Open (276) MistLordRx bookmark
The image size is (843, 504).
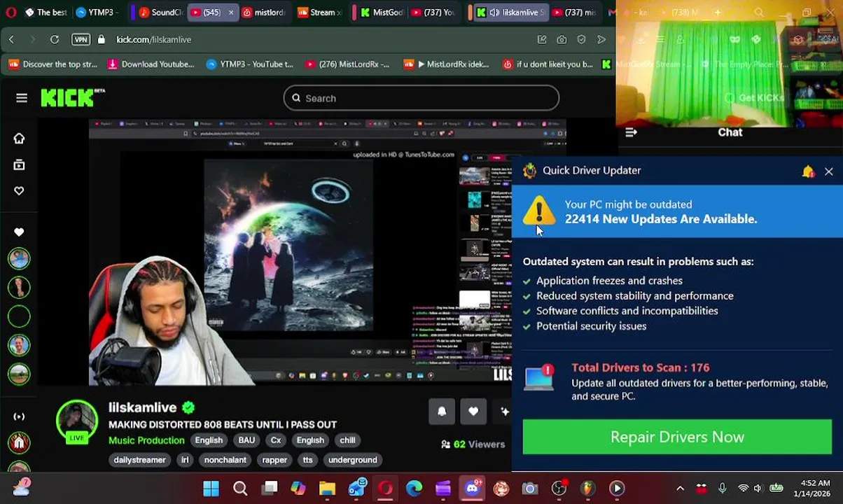point(346,64)
